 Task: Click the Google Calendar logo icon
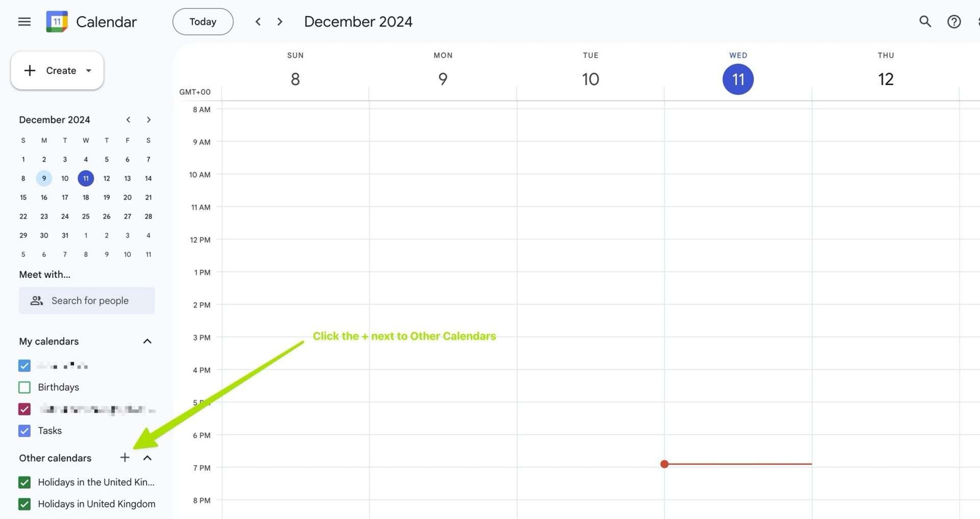pos(56,21)
